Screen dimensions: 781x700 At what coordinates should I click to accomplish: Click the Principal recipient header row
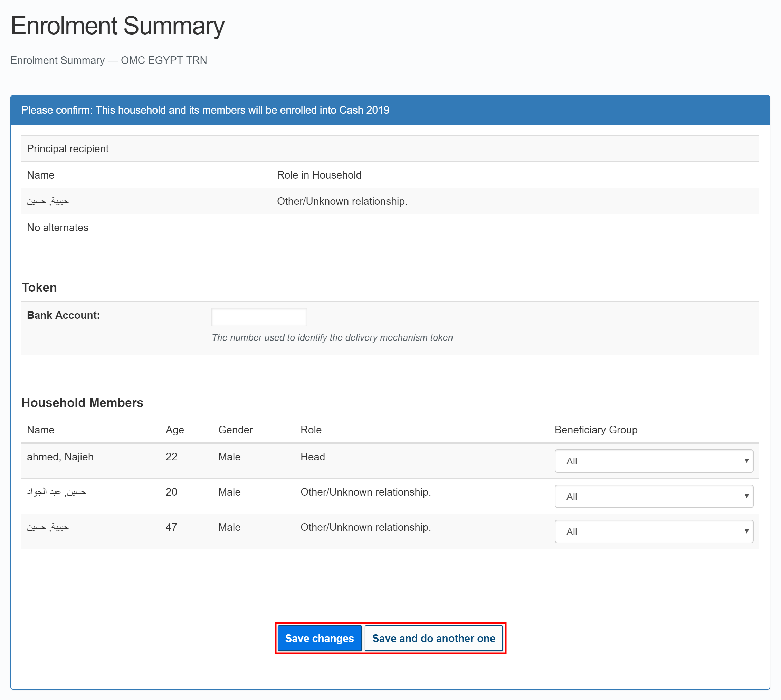click(68, 149)
